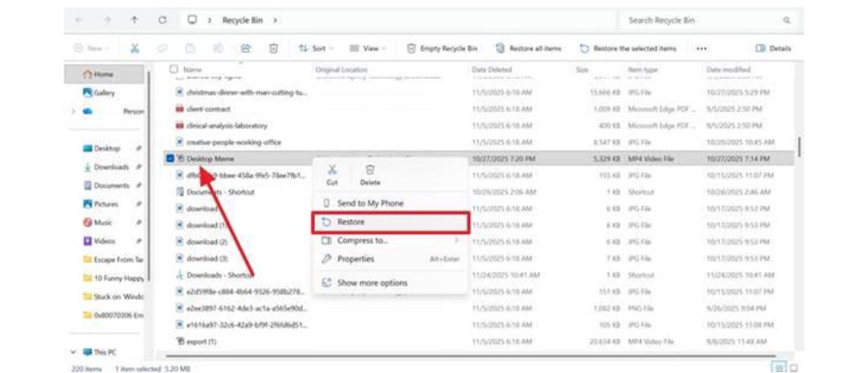Click the Empty Recycle Bin button
Viewport: 868px width, 373px height.
click(x=443, y=49)
